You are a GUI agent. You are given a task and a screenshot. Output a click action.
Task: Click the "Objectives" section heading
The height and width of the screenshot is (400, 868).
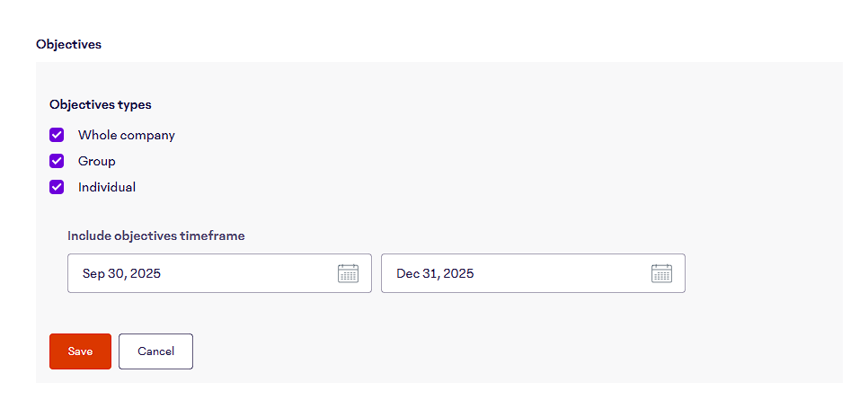click(x=68, y=44)
